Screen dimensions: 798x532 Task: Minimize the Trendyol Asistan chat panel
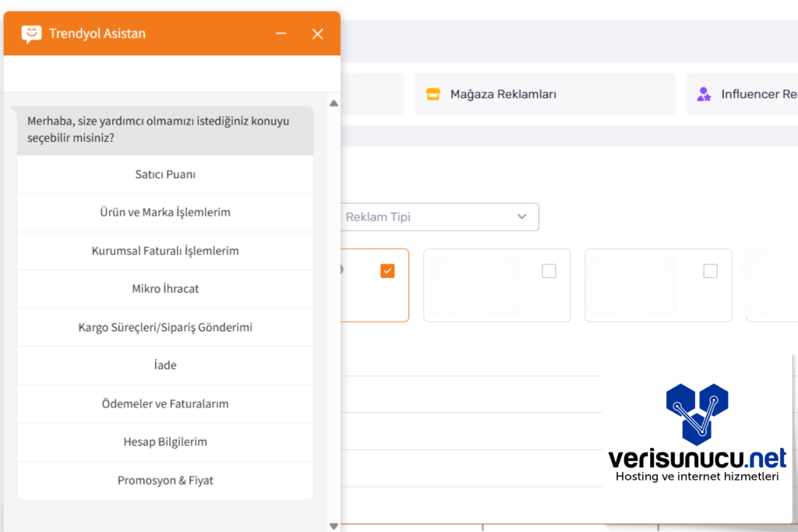pos(281,33)
